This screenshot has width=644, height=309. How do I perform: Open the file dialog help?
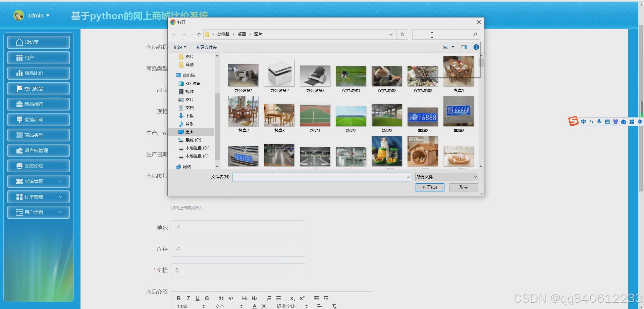[476, 47]
